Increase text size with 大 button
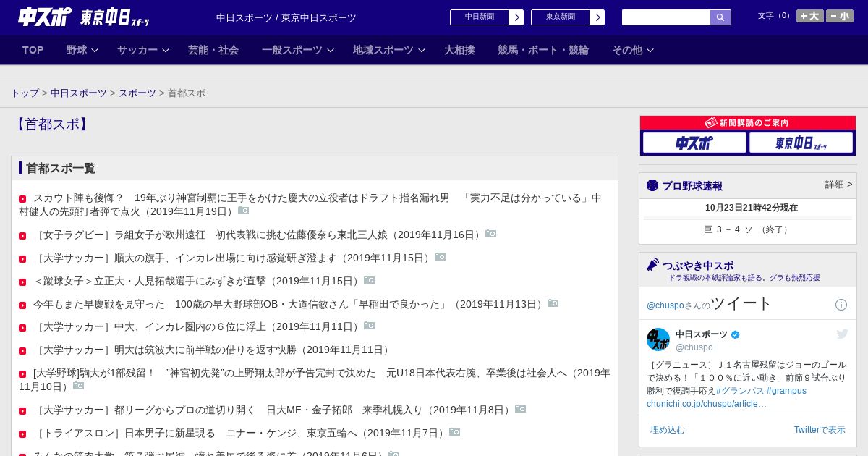 click(x=810, y=16)
